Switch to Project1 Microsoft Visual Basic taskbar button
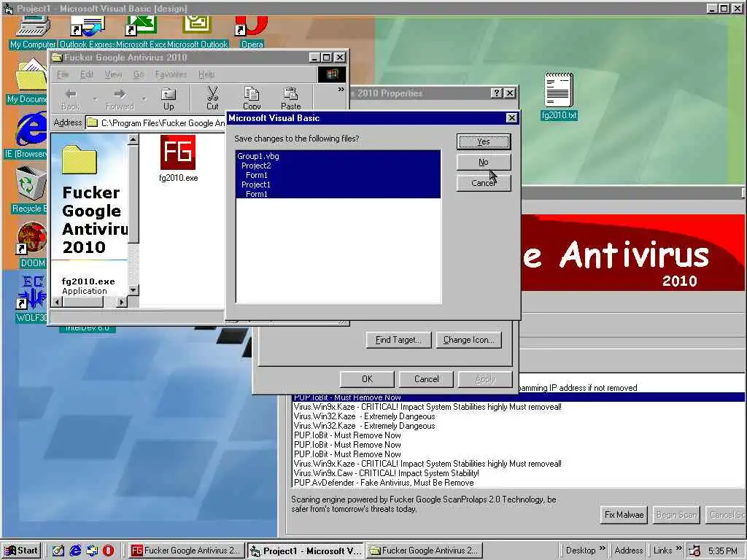The width and height of the screenshot is (747, 560). pos(306,551)
